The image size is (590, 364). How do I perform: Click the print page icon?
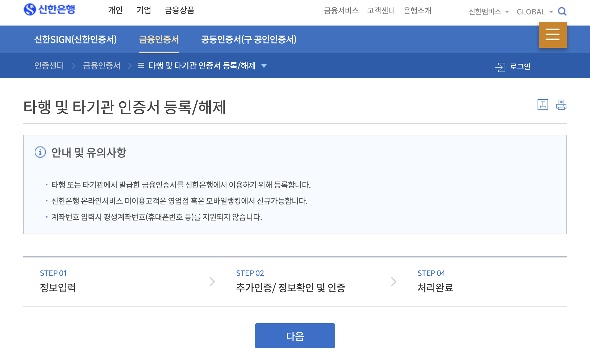pos(561,105)
